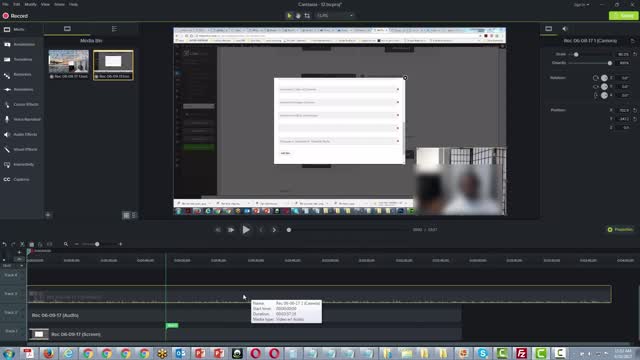
Task: Click the timeline Cut icon
Action: pos(22,244)
